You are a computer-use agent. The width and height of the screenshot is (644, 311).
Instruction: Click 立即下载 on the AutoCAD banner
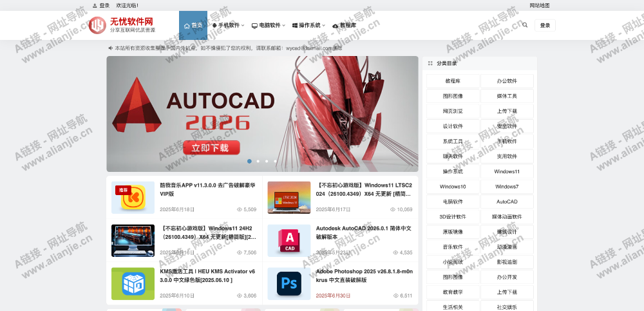click(x=211, y=147)
